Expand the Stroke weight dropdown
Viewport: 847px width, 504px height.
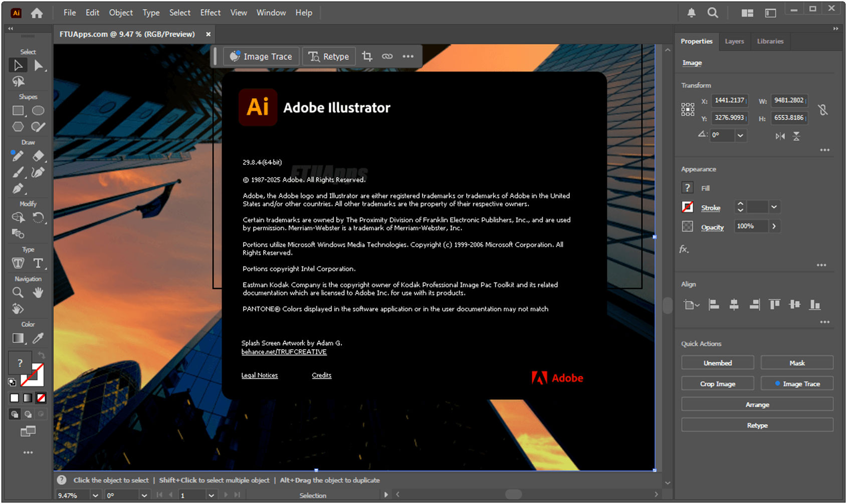click(774, 206)
